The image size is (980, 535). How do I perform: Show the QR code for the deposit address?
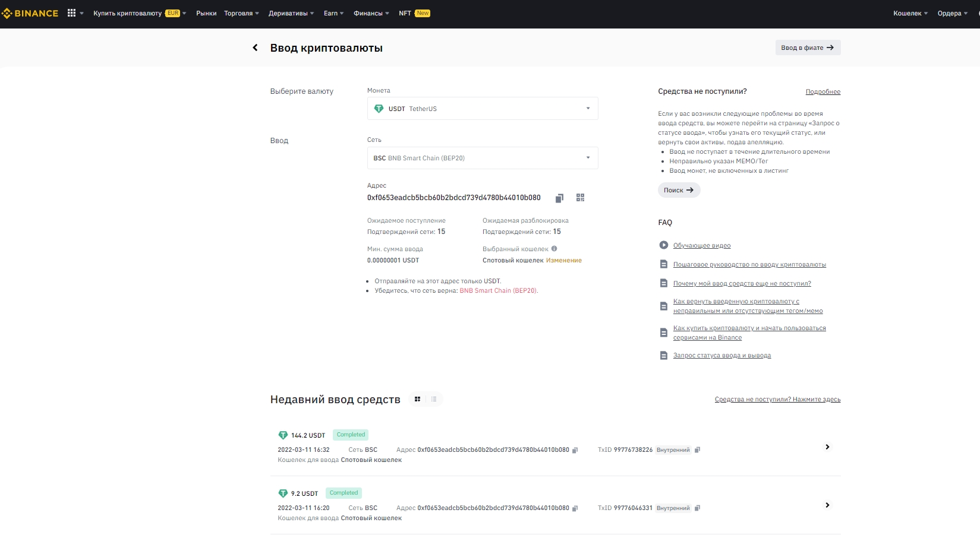click(x=581, y=198)
